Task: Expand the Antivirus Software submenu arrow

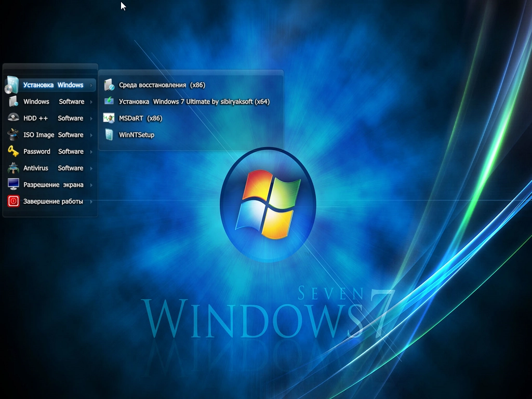Action: click(x=91, y=168)
